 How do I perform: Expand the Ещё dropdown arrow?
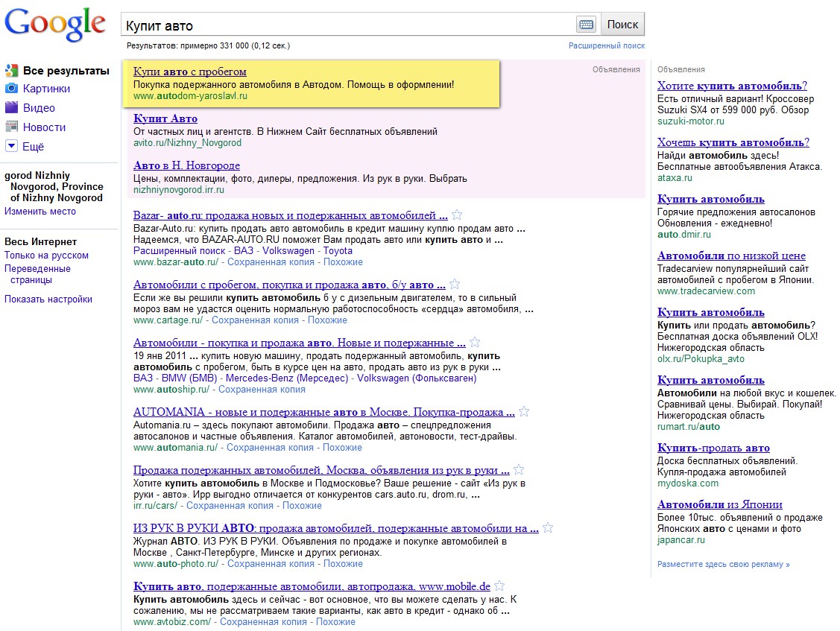click(11, 146)
